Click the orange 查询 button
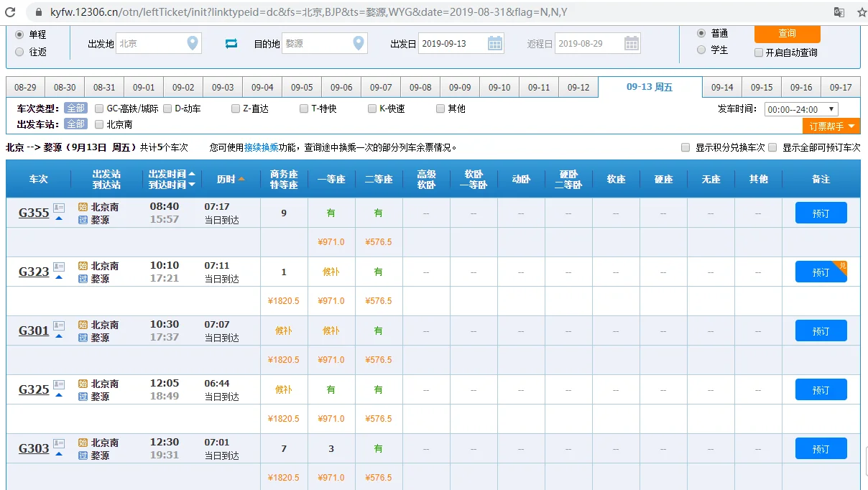 pyautogui.click(x=788, y=33)
